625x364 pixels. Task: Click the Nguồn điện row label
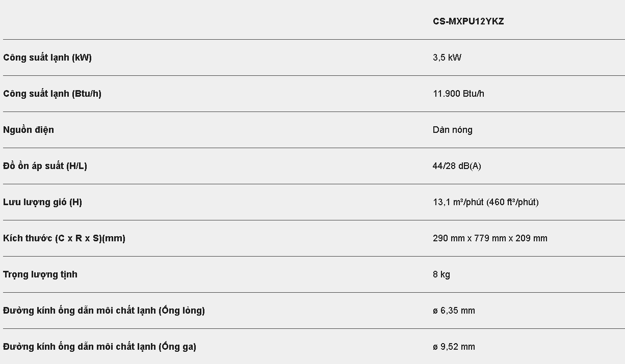29,130
